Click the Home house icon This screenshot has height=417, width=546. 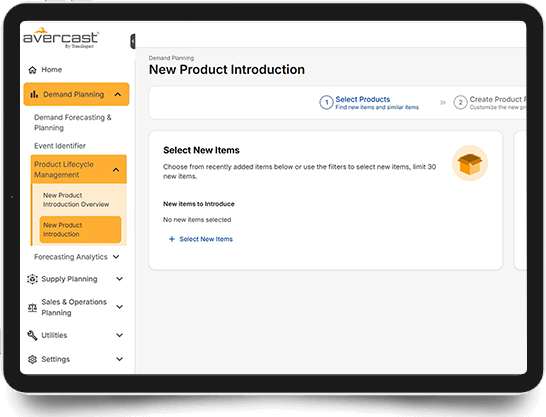pyautogui.click(x=32, y=70)
